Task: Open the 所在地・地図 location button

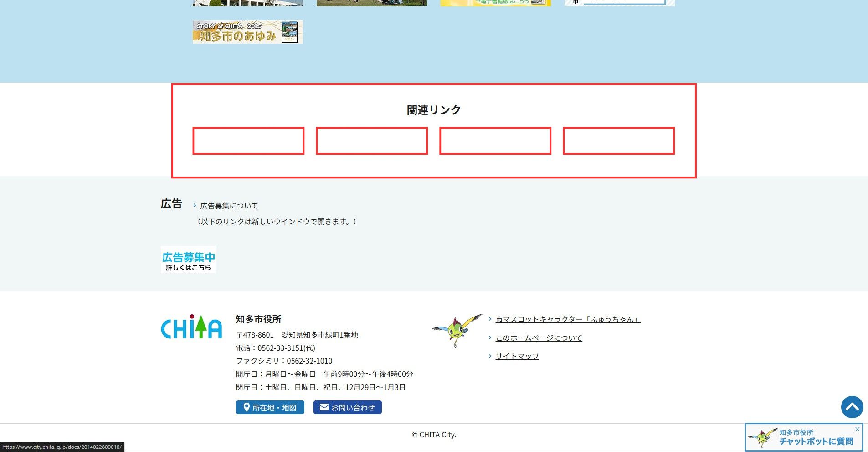Action: pos(270,407)
